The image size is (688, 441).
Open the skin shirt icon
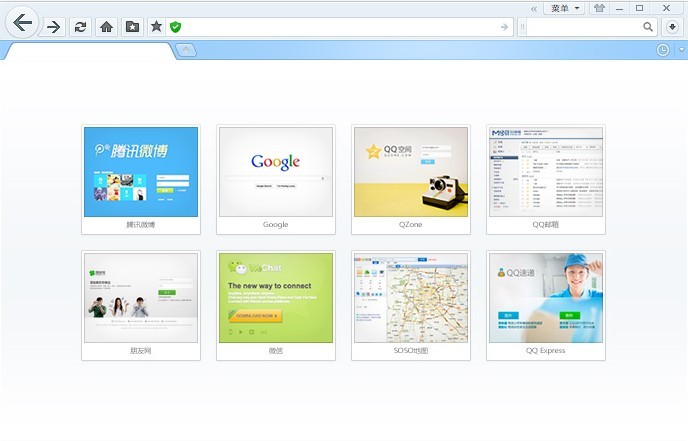[x=599, y=8]
